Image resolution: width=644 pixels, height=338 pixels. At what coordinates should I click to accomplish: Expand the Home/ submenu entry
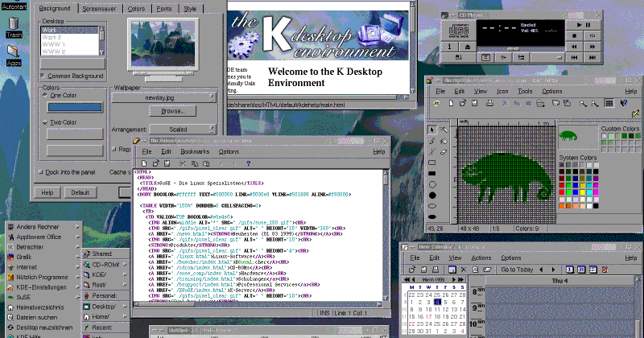tap(105, 316)
